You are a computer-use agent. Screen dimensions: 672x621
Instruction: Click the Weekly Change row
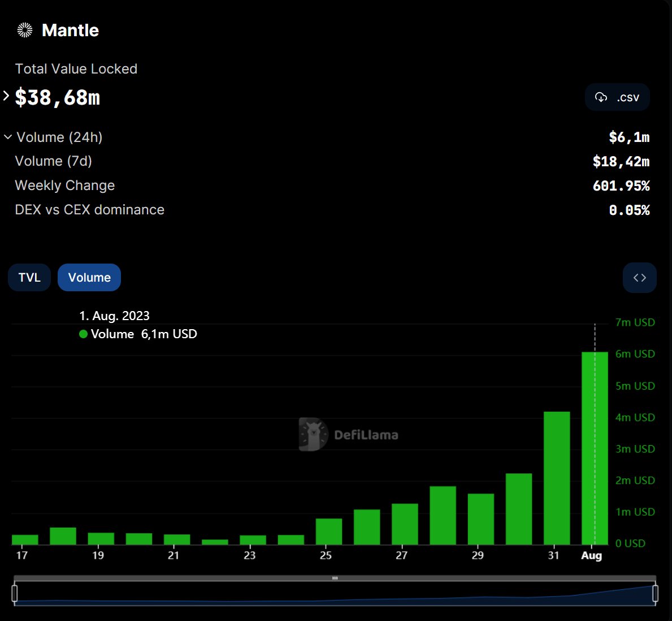pos(64,186)
